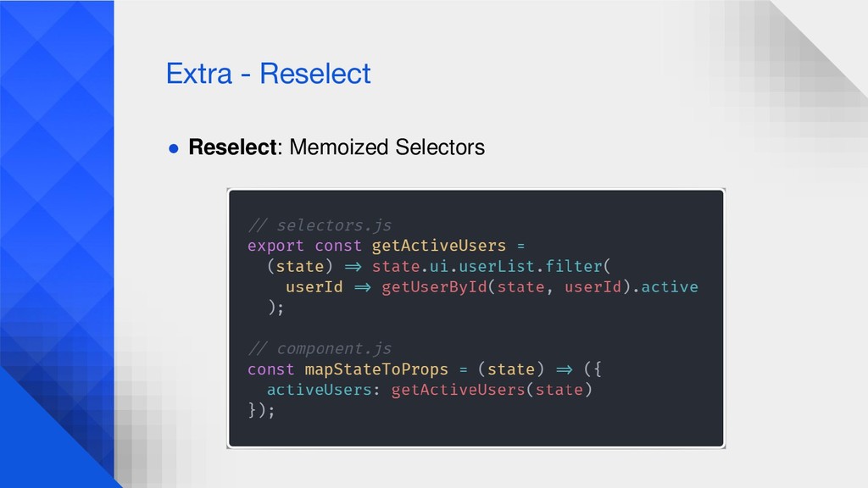Click 'getActiveUsers(state)' call in component

click(x=492, y=390)
